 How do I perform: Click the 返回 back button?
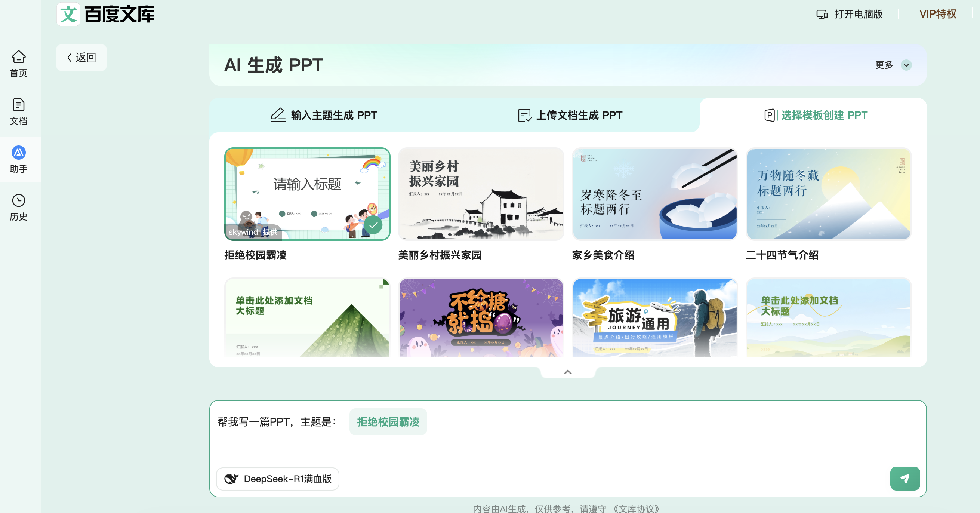click(x=81, y=58)
